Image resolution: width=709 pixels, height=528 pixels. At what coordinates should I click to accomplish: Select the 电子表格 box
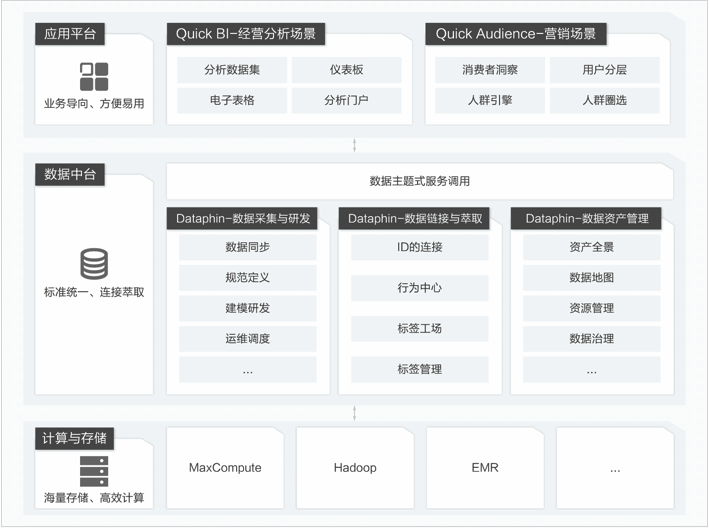[x=232, y=100]
